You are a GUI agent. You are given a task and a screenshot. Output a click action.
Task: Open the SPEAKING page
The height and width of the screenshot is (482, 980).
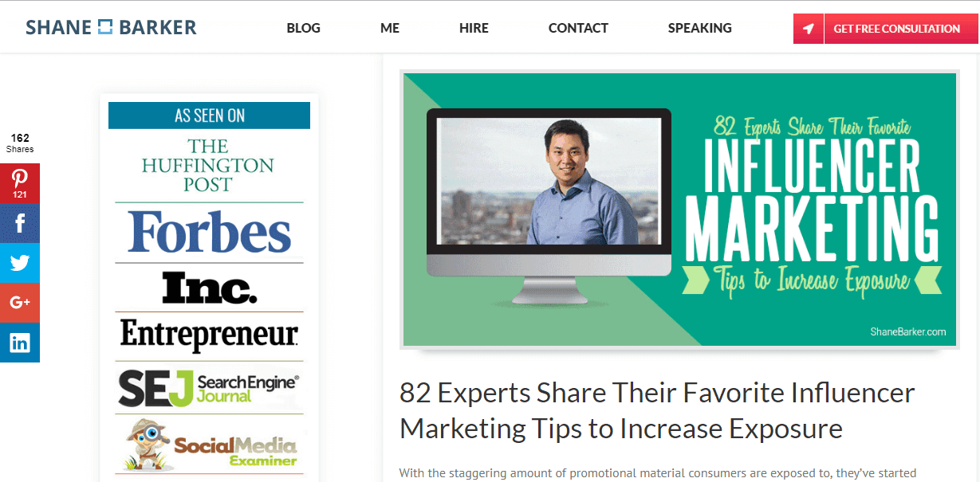(x=699, y=28)
